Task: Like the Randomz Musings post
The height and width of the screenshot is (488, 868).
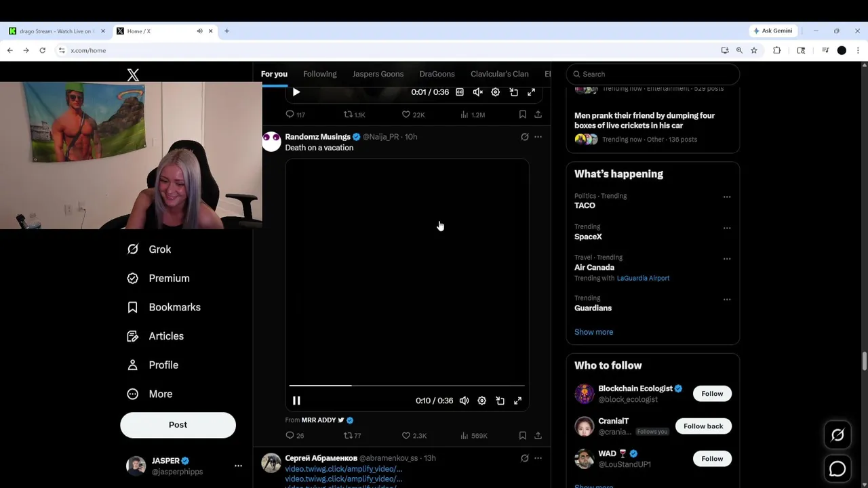Action: coord(414,436)
